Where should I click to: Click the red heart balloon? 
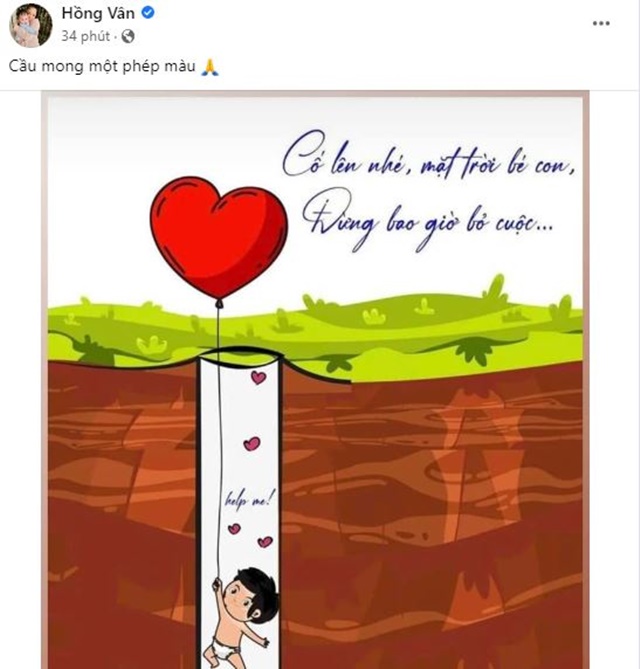coord(219,237)
